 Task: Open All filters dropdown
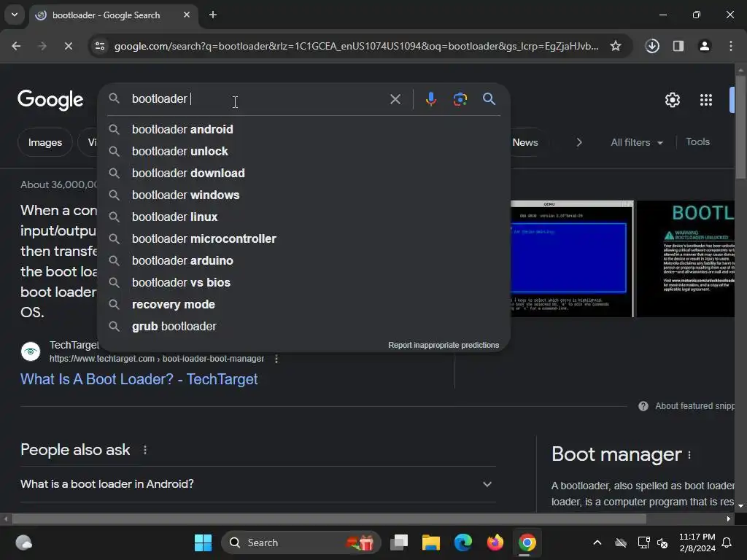tap(637, 142)
